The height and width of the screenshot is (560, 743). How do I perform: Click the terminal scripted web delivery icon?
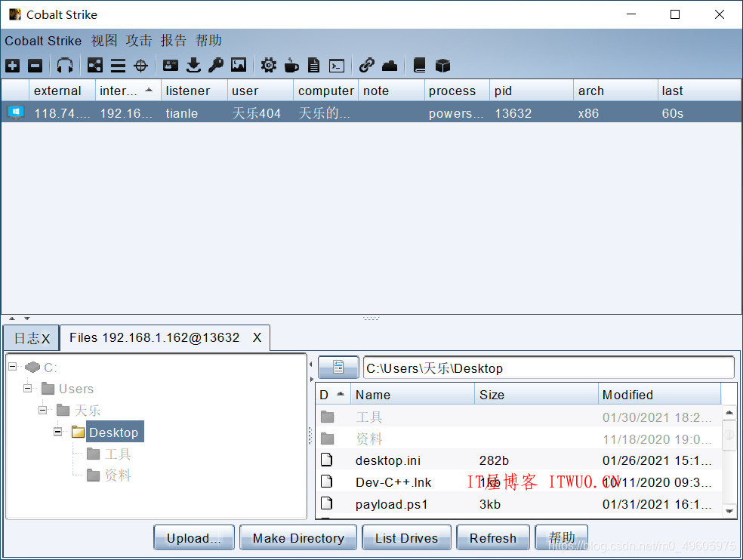click(x=337, y=66)
